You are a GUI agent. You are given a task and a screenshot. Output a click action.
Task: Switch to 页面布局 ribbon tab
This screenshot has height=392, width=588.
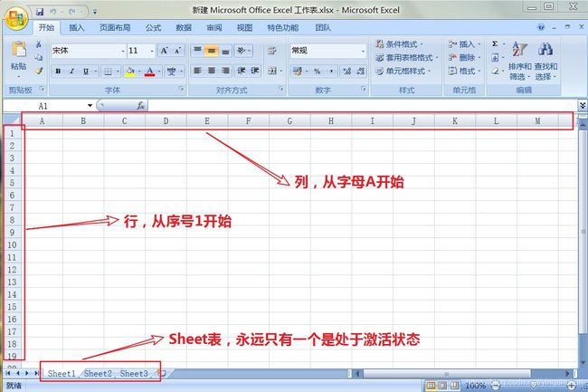pyautogui.click(x=115, y=27)
